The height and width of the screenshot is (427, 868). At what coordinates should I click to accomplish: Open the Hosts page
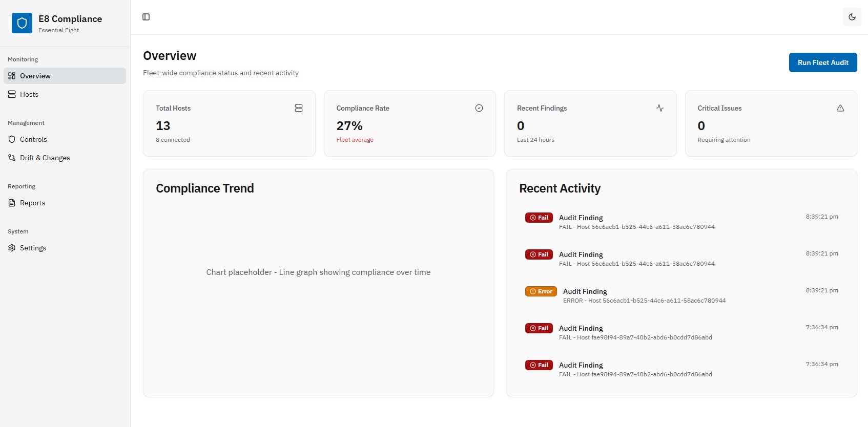click(x=65, y=94)
